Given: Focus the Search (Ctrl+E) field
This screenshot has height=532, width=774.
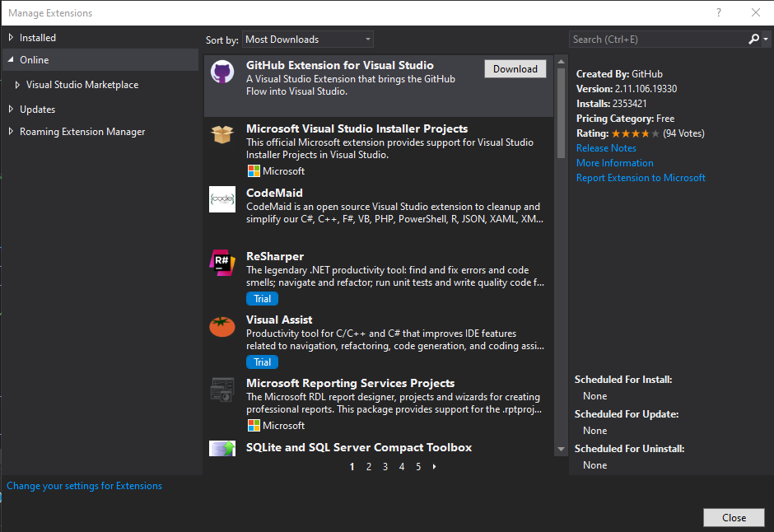Looking at the screenshot, I should tap(658, 40).
